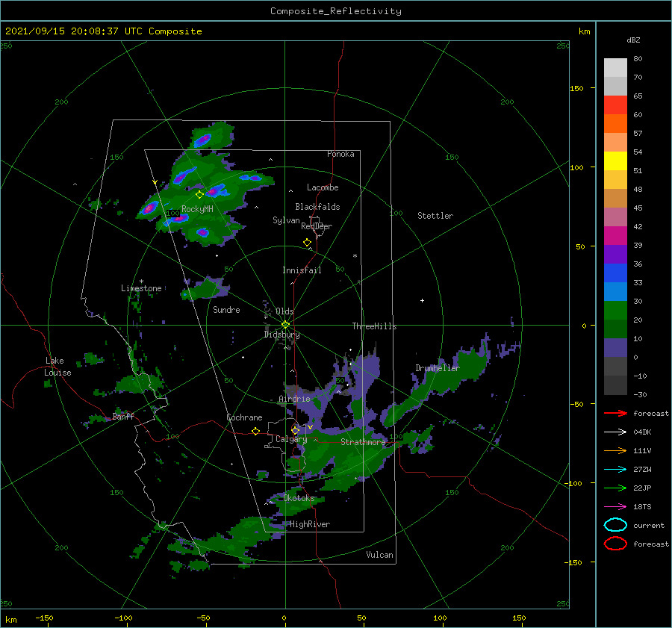The height and width of the screenshot is (628, 672).
Task: Select the 33 dBZ blue color swatch
Action: pos(615,273)
